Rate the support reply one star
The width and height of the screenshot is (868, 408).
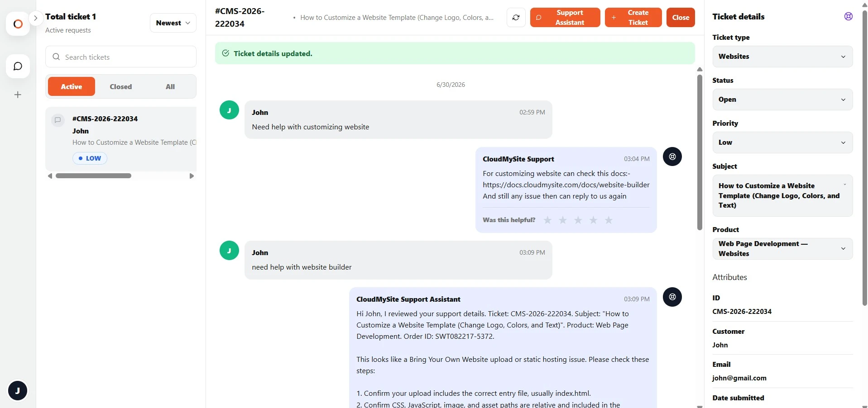coord(547,220)
